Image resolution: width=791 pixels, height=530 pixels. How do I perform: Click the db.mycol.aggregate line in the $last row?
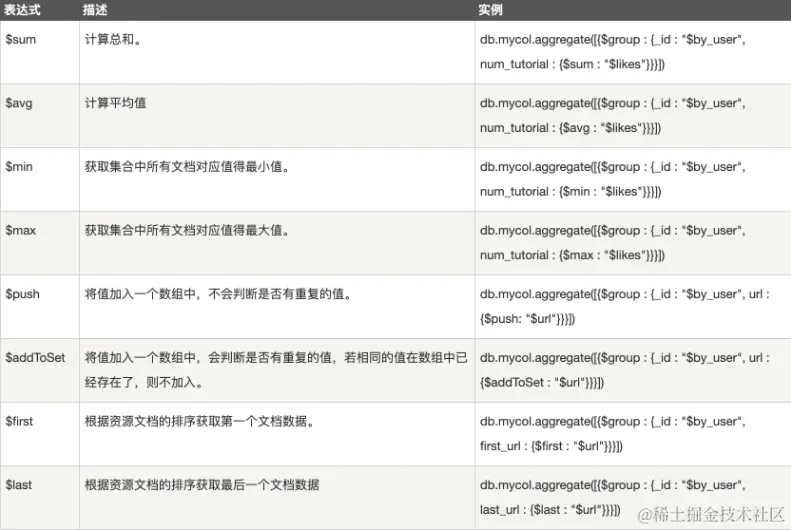coord(613,485)
